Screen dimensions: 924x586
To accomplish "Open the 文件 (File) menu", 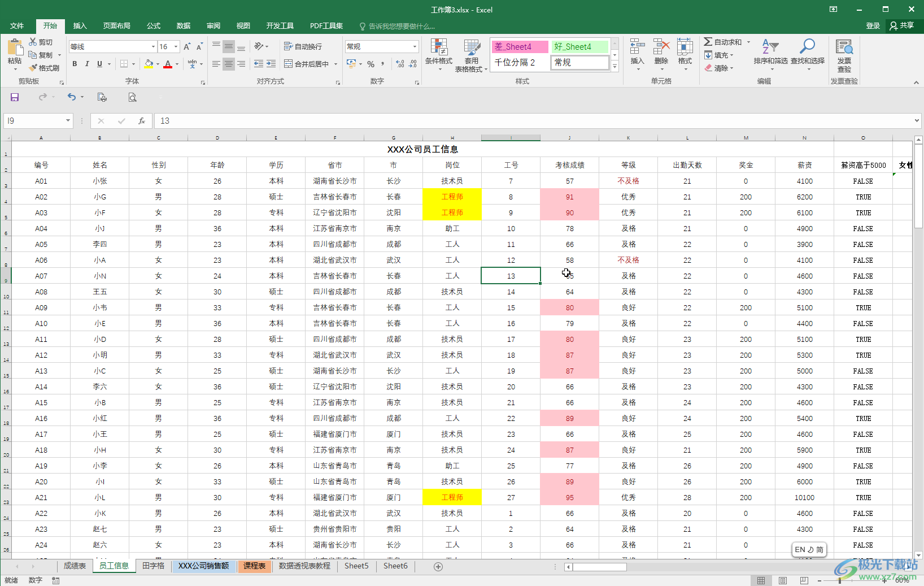I will tap(17, 26).
